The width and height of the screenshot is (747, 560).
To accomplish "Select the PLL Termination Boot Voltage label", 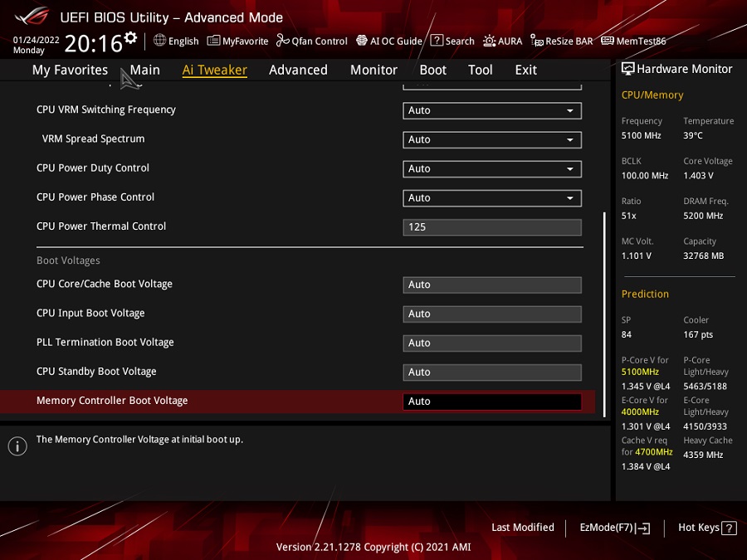I will click(105, 342).
